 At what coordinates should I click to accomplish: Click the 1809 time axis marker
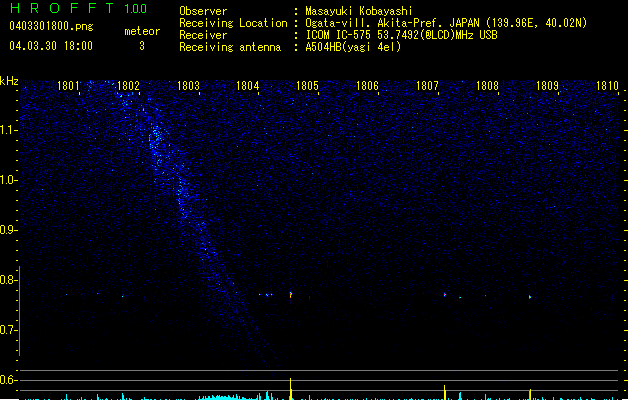tap(547, 86)
